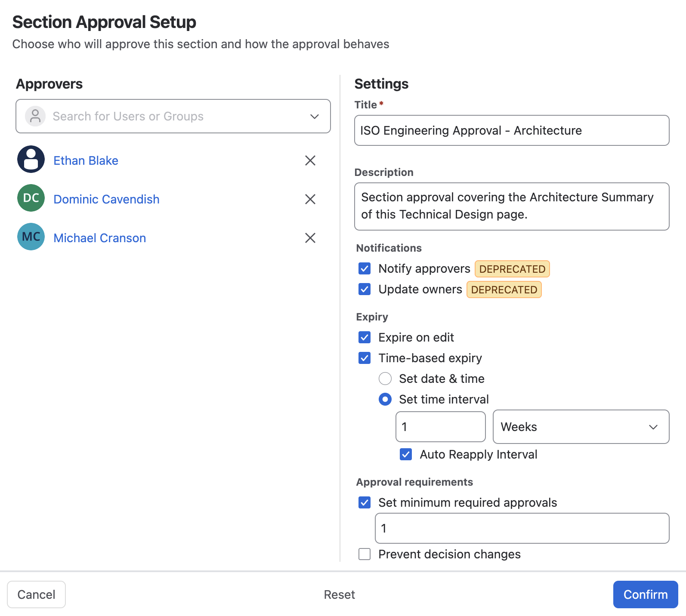Open Michael Cranson profile link

(99, 238)
